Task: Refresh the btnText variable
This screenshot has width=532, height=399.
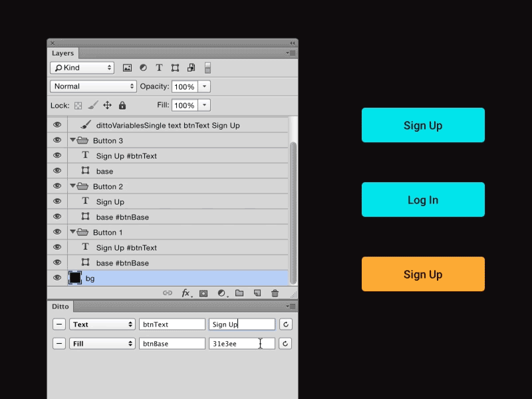Action: tap(286, 325)
